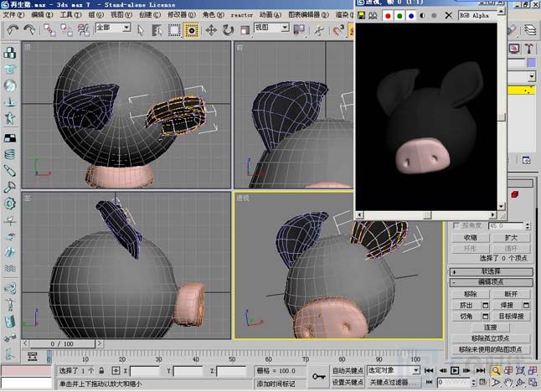Select the Select and Link tool
Image resolution: width=541 pixels, height=392 pixels.
point(49,30)
